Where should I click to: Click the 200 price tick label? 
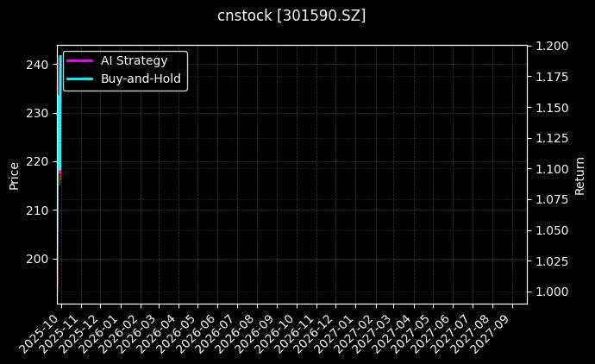[x=37, y=259]
